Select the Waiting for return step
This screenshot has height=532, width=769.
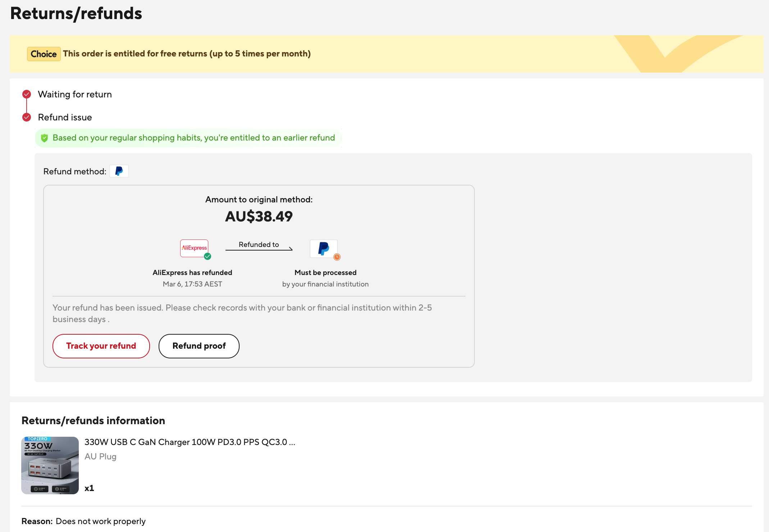pyautogui.click(x=75, y=94)
